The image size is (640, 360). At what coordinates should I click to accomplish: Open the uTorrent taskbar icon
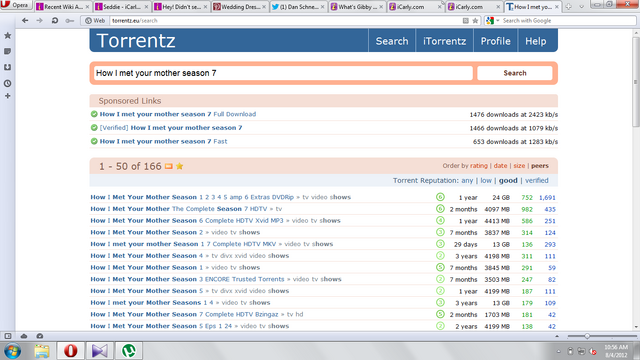coord(129,351)
